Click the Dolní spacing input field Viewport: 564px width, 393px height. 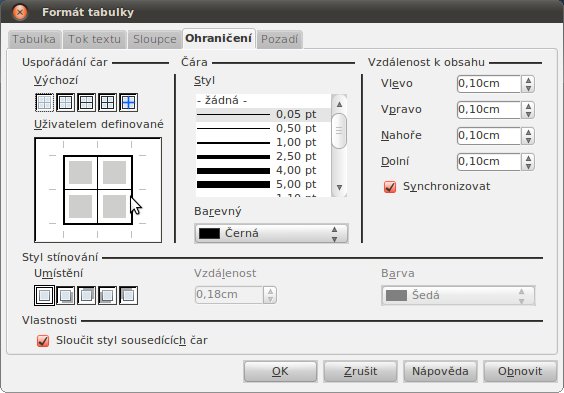pyautogui.click(x=489, y=162)
